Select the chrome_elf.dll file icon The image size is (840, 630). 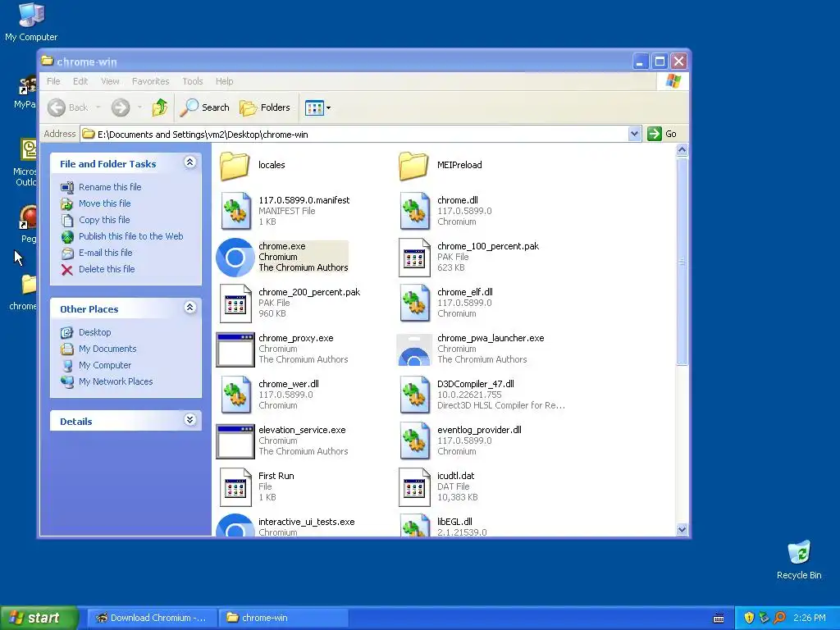pyautogui.click(x=414, y=304)
